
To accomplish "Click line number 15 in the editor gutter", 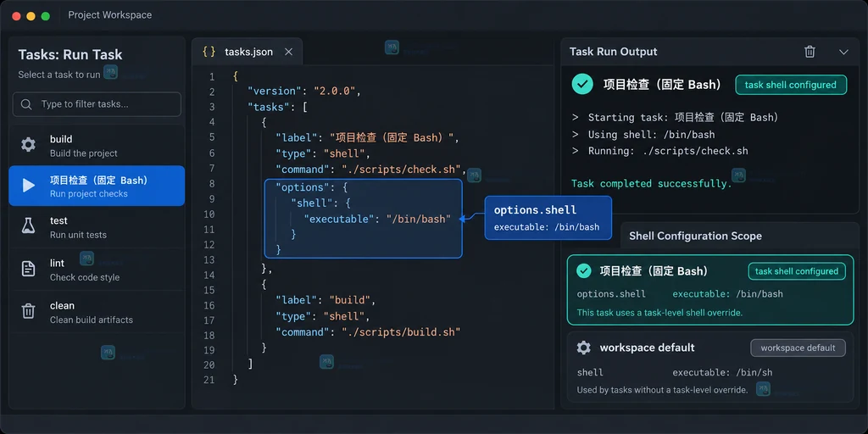I will [209, 290].
